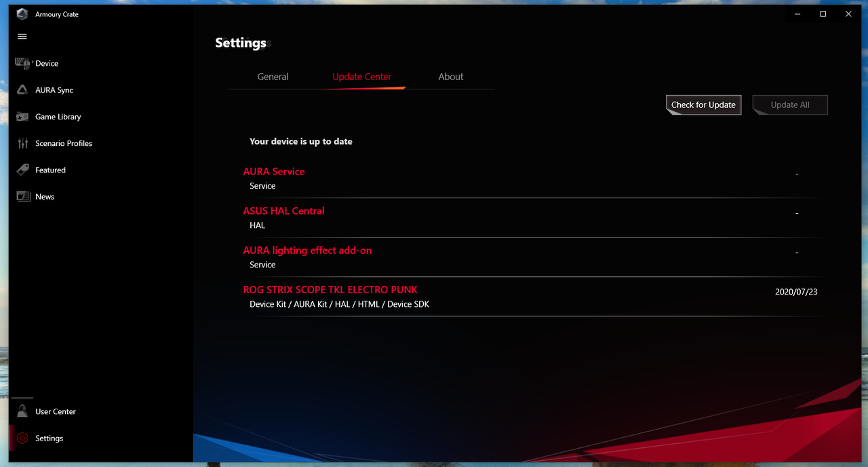Click the Settings page heading
This screenshot has width=868, height=467.
pos(241,42)
